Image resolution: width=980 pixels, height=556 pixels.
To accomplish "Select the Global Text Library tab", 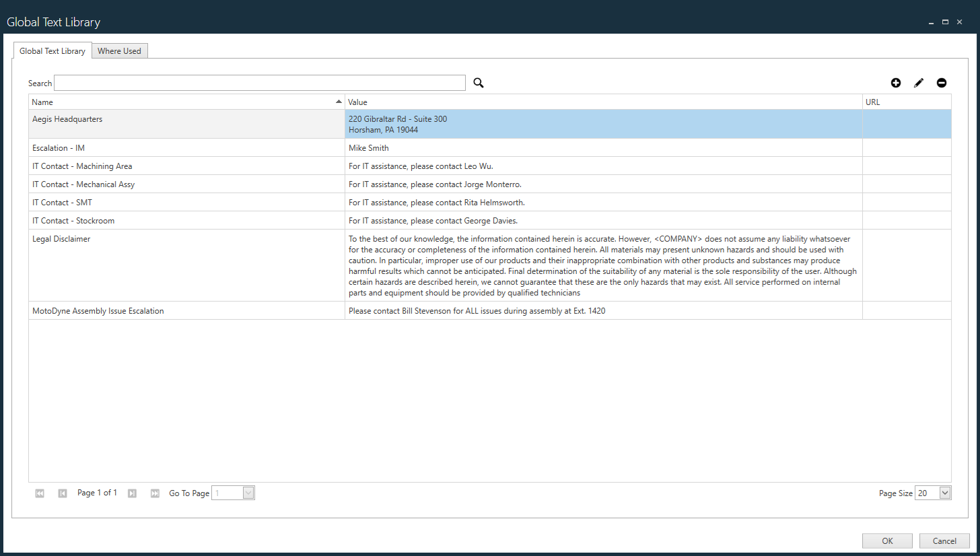I will pos(53,50).
